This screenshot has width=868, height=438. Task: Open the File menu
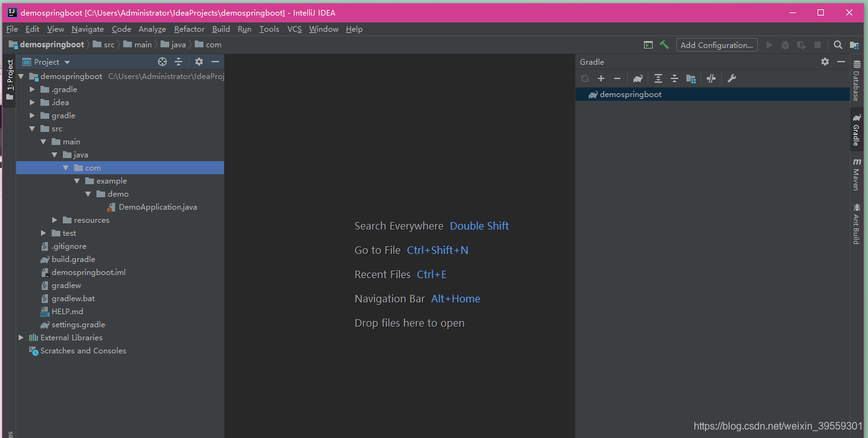pyautogui.click(x=12, y=29)
